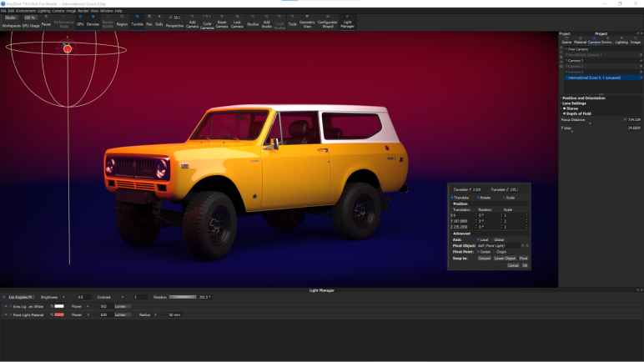
Task: Select the Tumble camera tool
Action: 137,24
